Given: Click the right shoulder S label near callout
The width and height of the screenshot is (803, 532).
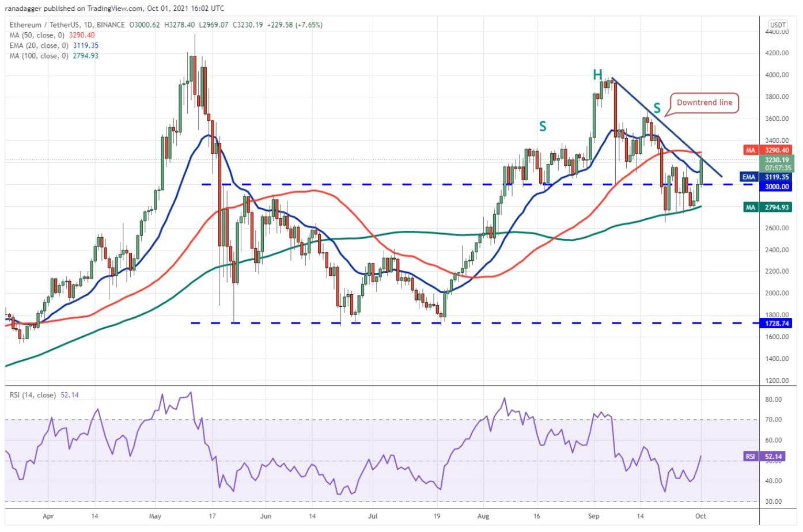Looking at the screenshot, I should click(657, 108).
